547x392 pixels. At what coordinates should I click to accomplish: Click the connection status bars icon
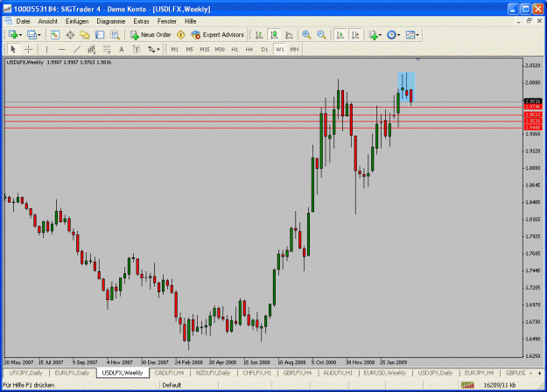(x=467, y=385)
